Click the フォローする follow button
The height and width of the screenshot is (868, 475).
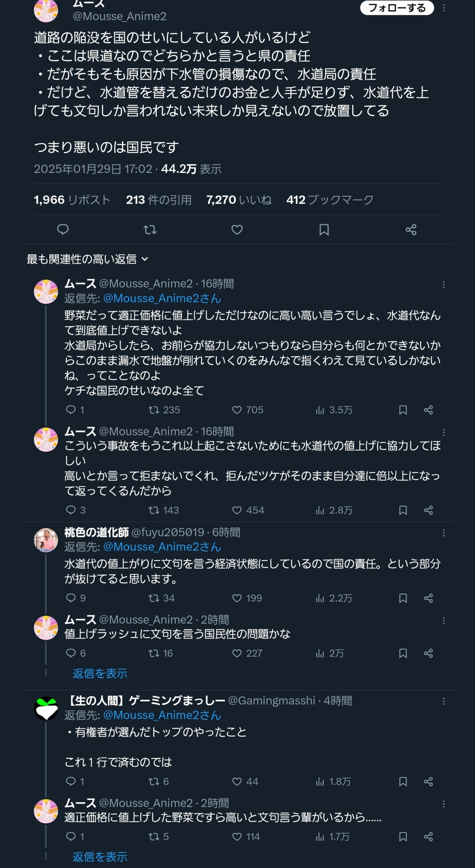point(396,8)
